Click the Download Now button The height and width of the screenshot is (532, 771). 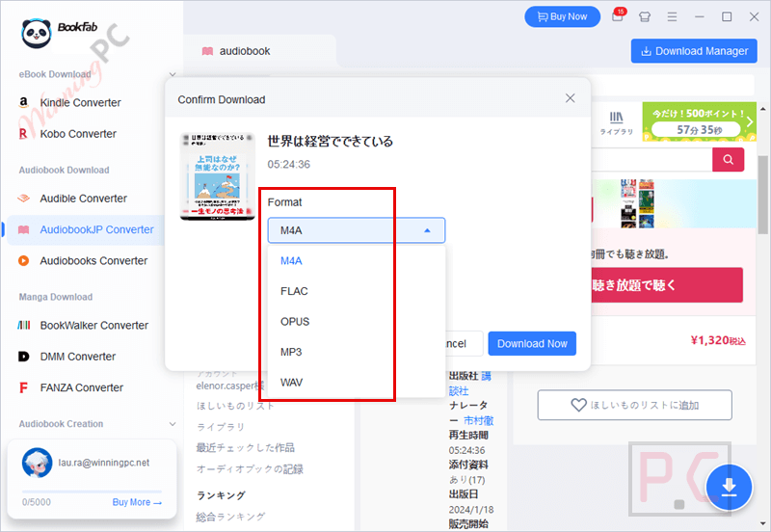(x=532, y=344)
